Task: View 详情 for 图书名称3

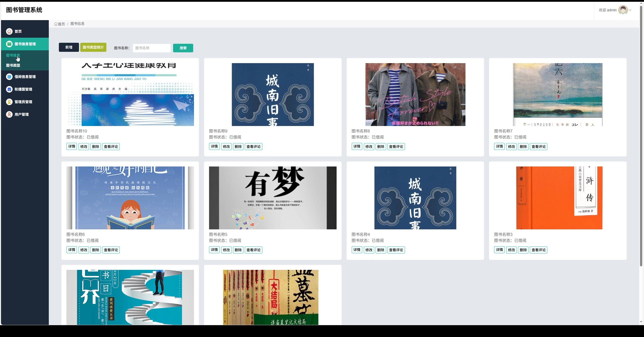Action: 499,250
